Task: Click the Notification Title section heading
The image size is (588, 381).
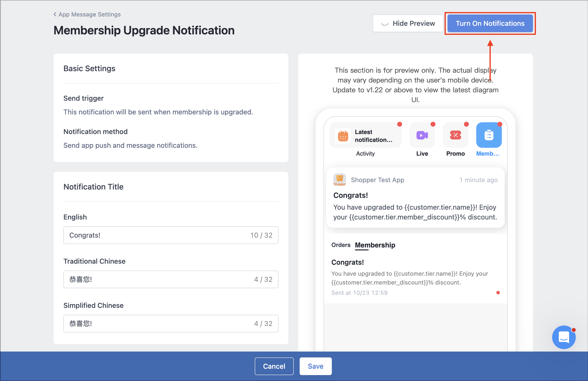Action: (x=93, y=187)
